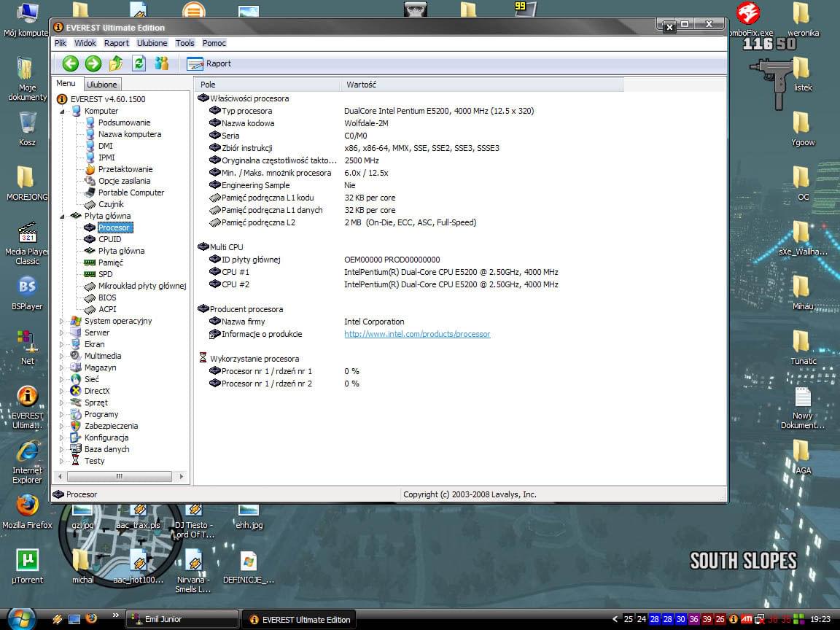Viewport: 840px width, 630px height.
Task: Select CPUID in the tree
Action: pos(109,239)
